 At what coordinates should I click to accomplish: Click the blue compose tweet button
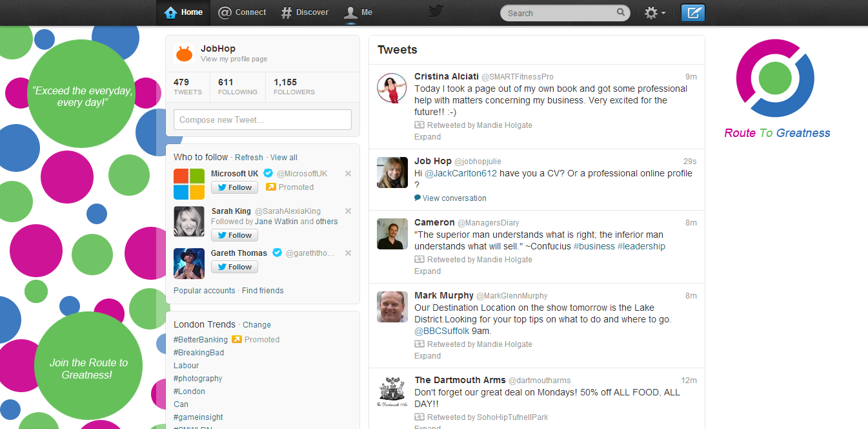tap(693, 12)
